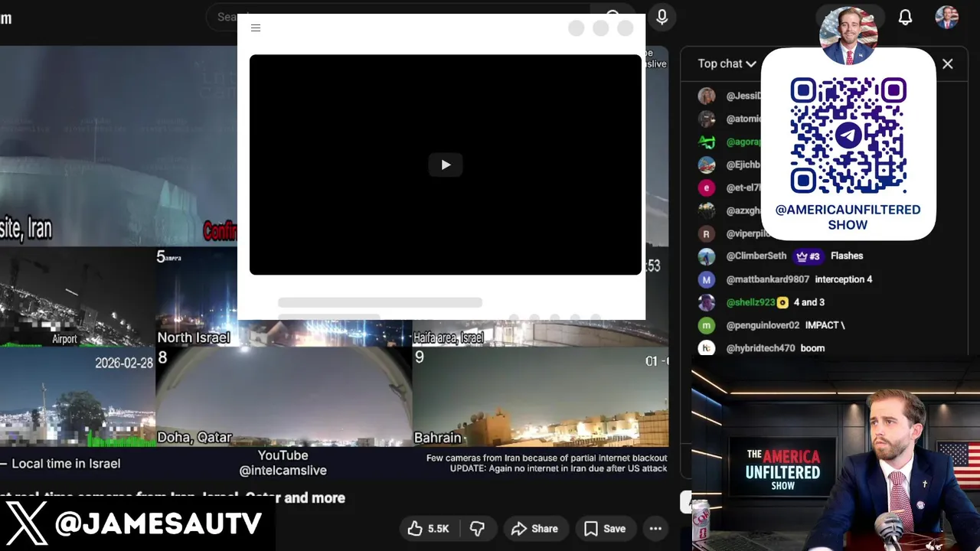Image resolution: width=980 pixels, height=551 pixels.
Task: Select username @penguinlover02
Action: coord(763,325)
